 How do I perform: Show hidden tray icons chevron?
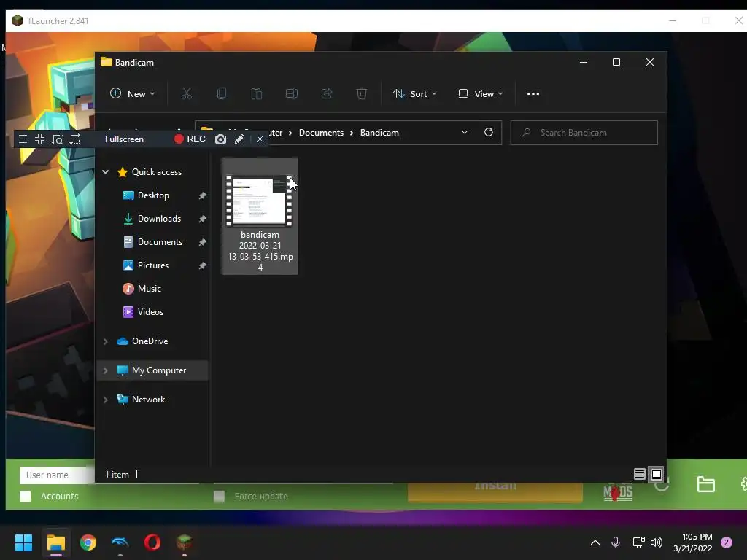[x=595, y=542]
